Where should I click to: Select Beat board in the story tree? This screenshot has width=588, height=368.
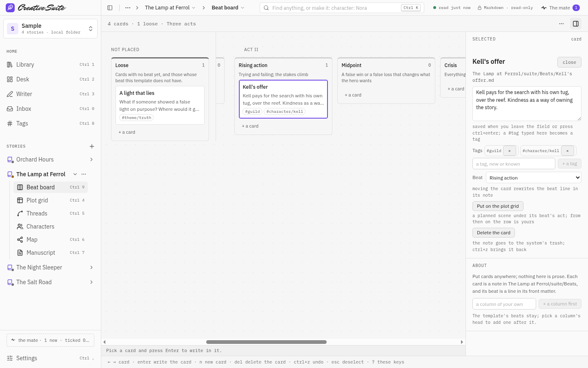pyautogui.click(x=51, y=187)
